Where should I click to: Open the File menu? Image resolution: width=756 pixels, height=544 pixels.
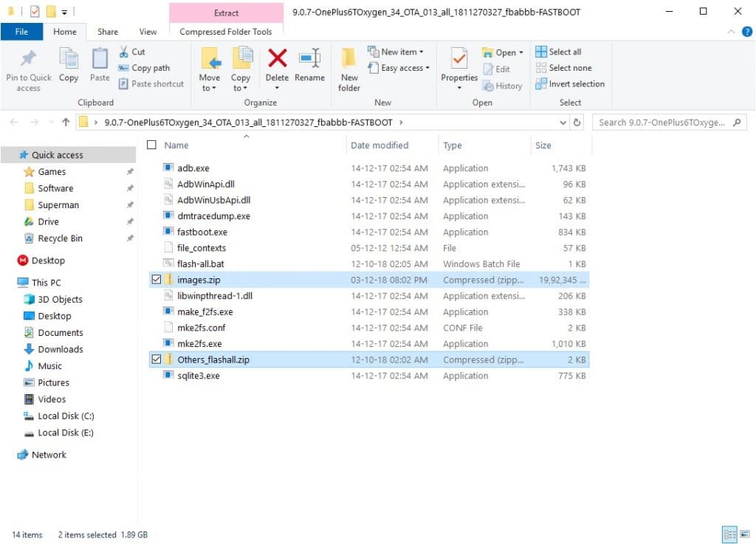[x=21, y=32]
